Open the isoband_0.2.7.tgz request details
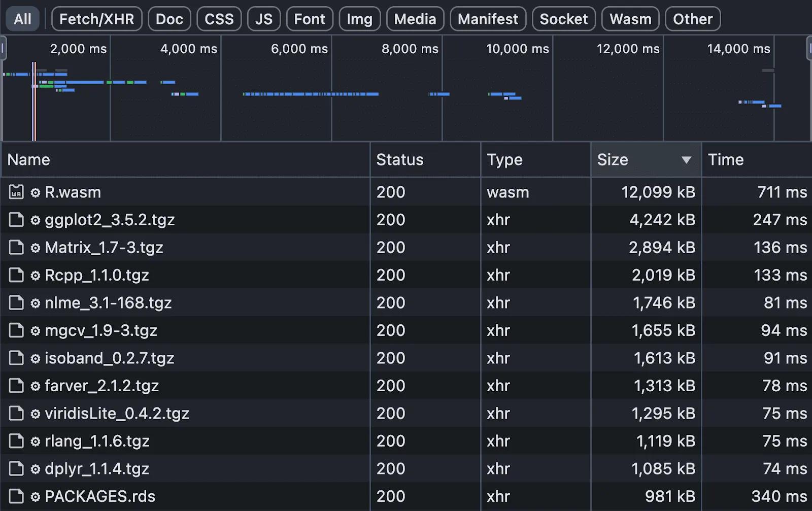Viewport: 812px width, 511px height. tap(110, 358)
